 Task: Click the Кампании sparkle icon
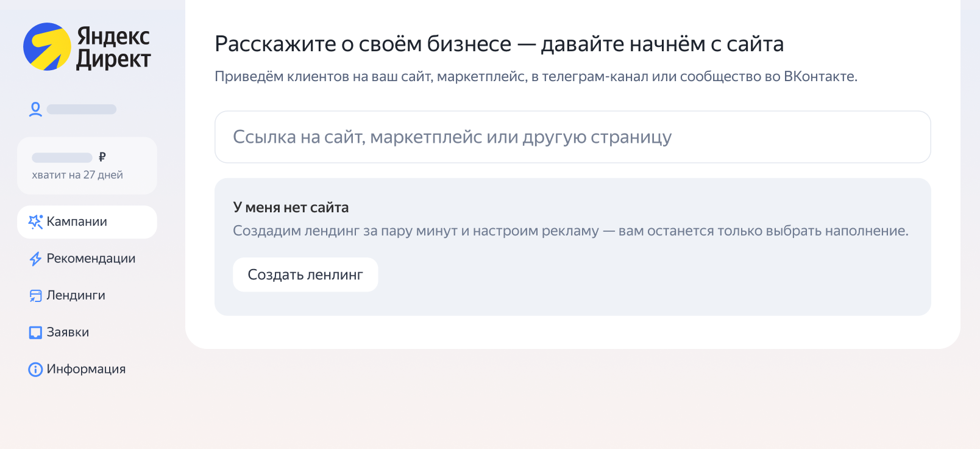pos(35,222)
